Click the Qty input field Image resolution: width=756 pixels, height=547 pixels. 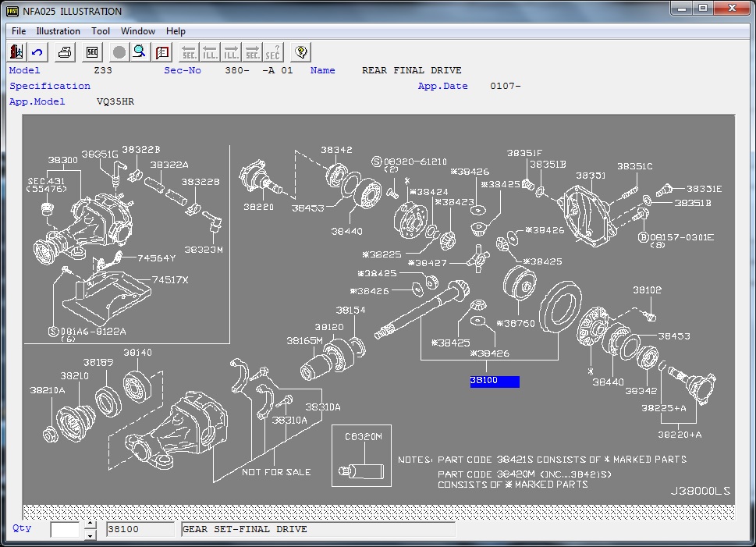coord(66,530)
